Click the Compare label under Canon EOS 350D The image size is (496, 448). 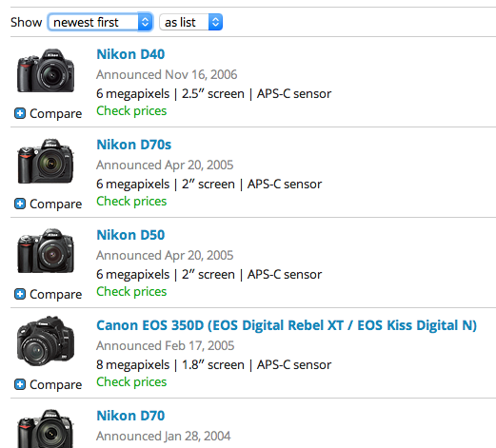(x=55, y=384)
